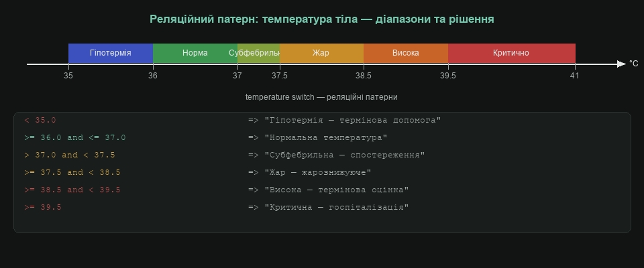Click the caption 'temperature switch — реляційні патерни'
Image resolution: width=644 pixels, height=268 pixels.
(321, 97)
